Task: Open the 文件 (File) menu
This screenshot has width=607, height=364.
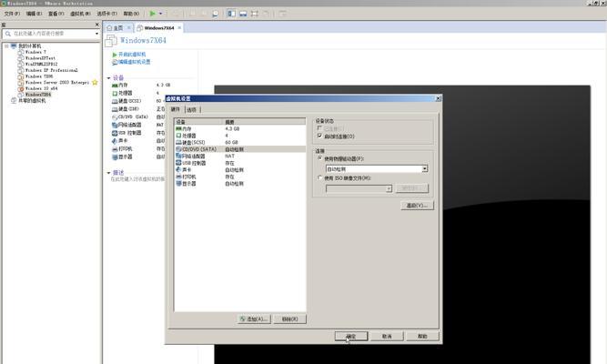Action: click(x=12, y=14)
